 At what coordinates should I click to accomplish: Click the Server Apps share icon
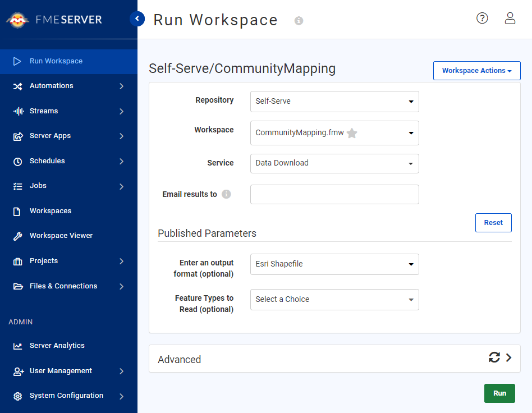pos(18,136)
